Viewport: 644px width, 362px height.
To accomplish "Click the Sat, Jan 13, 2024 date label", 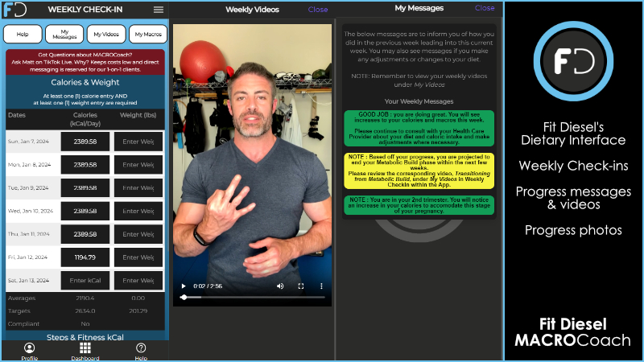I will coord(28,281).
